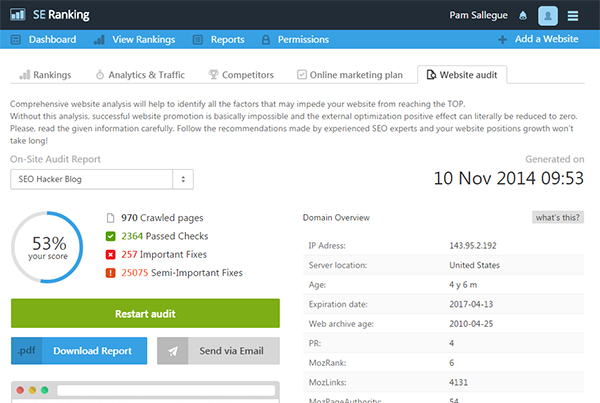Open the Reports menu item
The width and height of the screenshot is (600, 403).
pos(219,40)
